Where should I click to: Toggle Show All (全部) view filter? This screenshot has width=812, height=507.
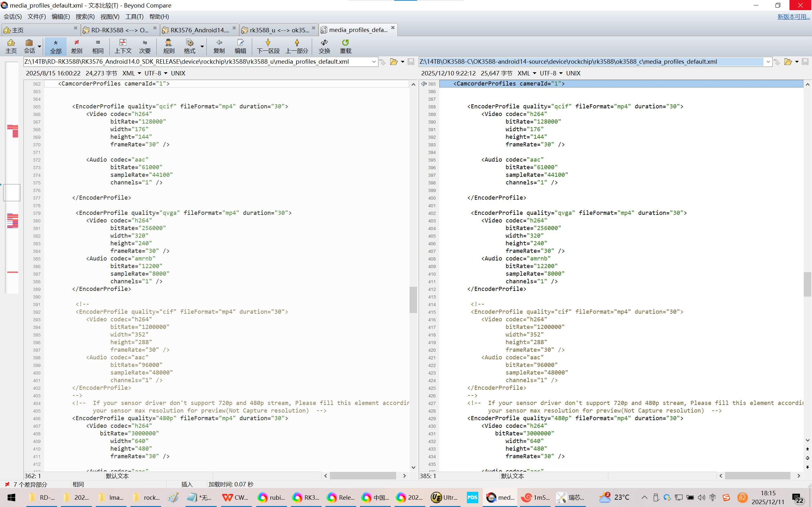[x=56, y=46]
